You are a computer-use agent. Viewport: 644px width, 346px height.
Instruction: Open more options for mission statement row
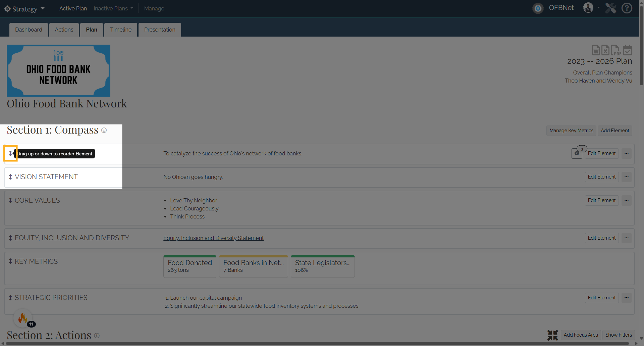click(x=627, y=153)
